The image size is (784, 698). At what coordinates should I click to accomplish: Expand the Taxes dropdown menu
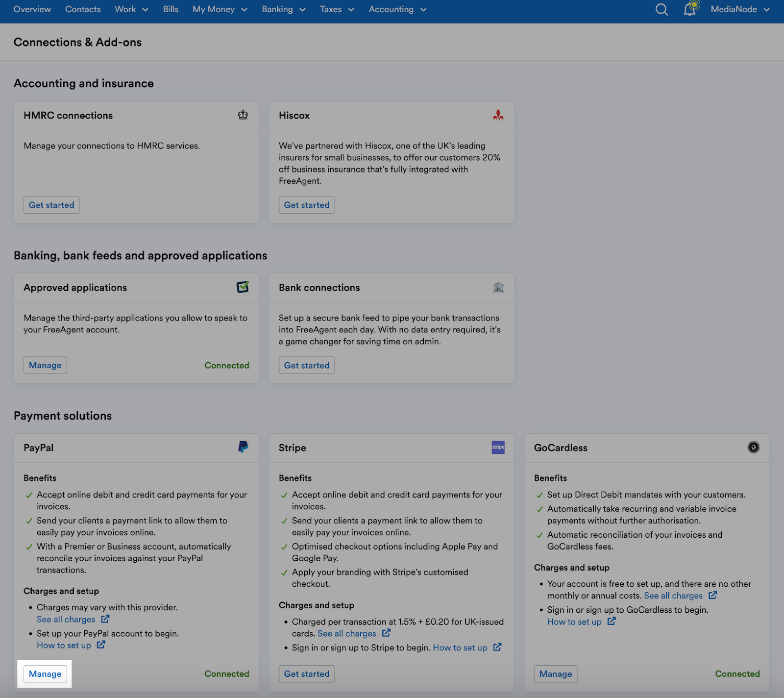click(x=337, y=9)
